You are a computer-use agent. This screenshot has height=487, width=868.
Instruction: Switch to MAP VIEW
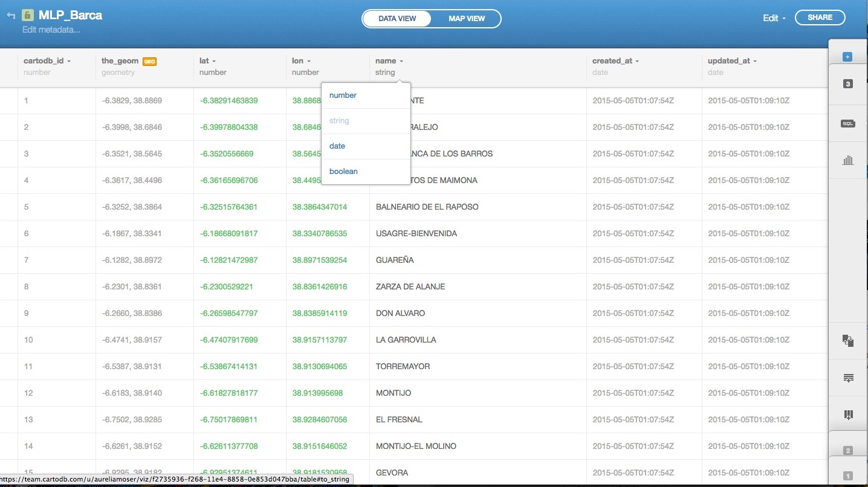[x=467, y=19]
